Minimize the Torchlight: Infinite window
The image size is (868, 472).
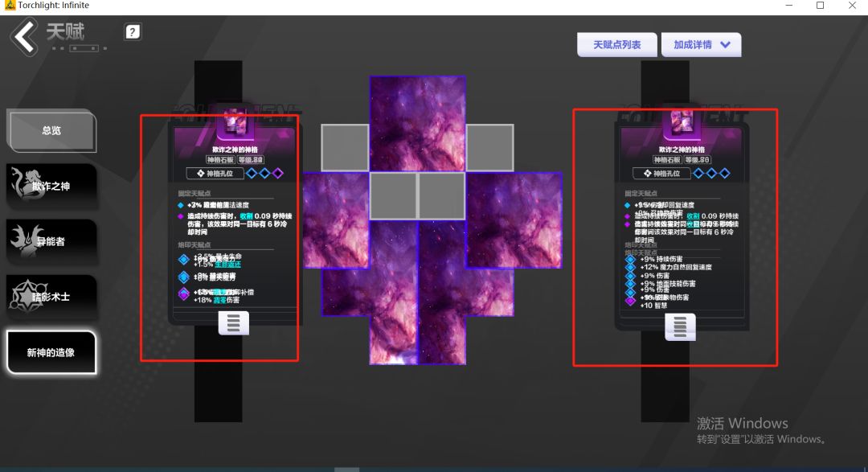(789, 6)
